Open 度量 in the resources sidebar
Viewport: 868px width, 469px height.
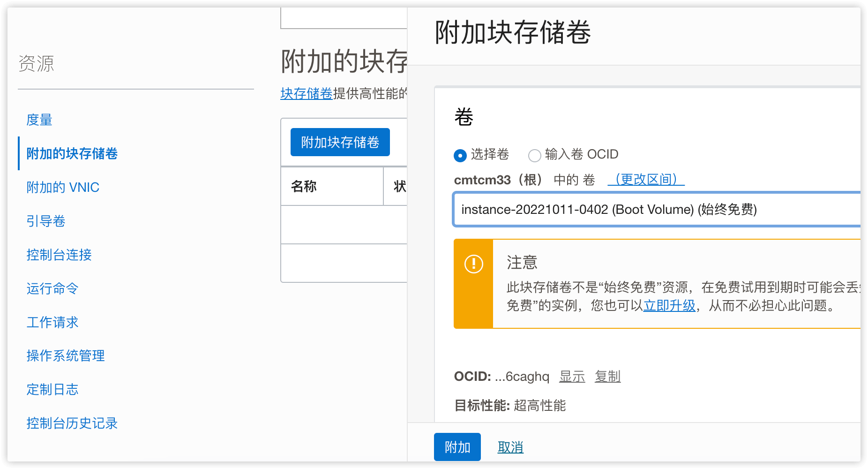click(x=39, y=120)
